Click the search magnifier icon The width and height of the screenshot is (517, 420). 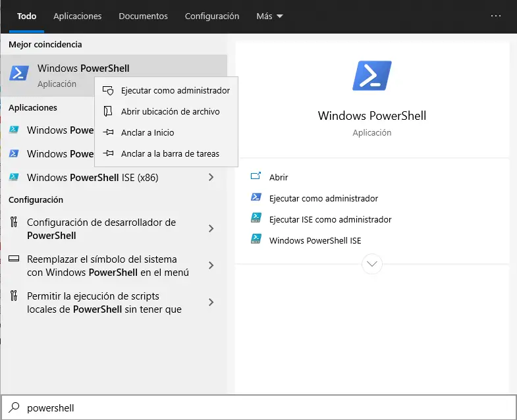click(x=14, y=407)
